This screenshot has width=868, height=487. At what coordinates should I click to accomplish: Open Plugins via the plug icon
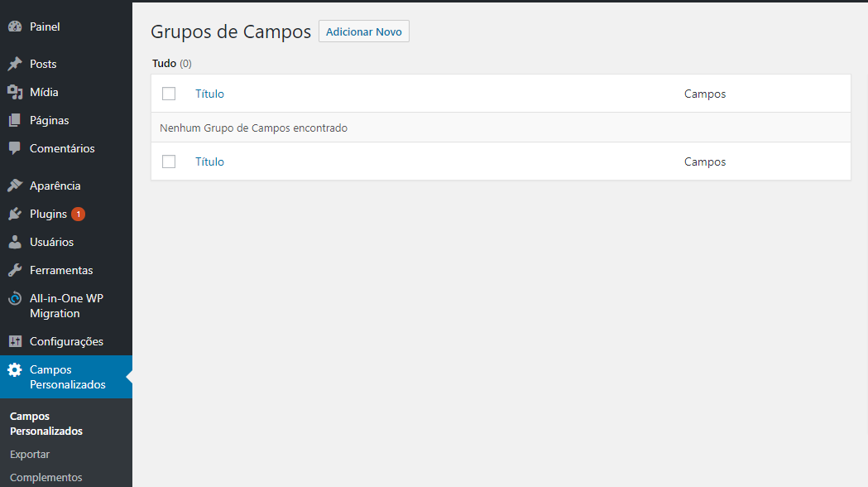coord(15,214)
